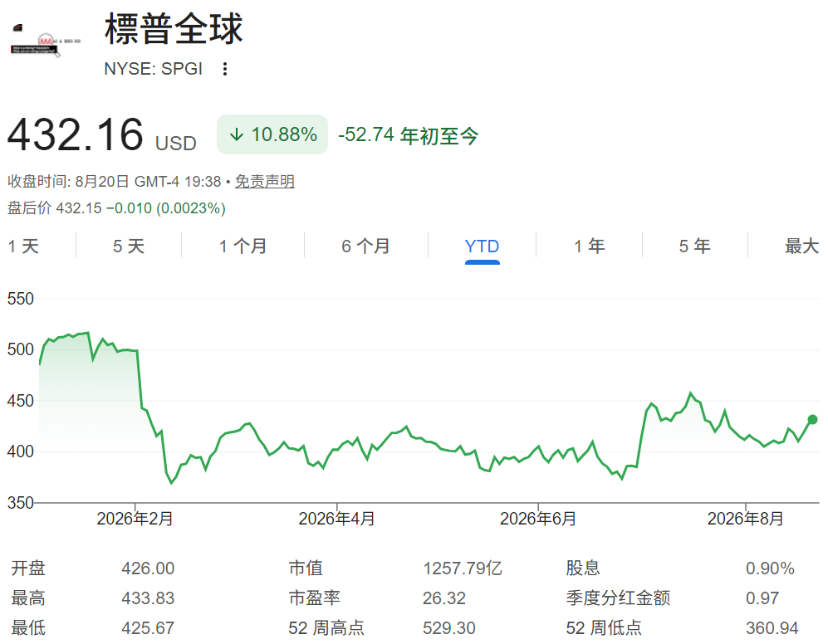Click the 10.88% down change badge
The height and width of the screenshot is (644, 828).
click(x=272, y=134)
